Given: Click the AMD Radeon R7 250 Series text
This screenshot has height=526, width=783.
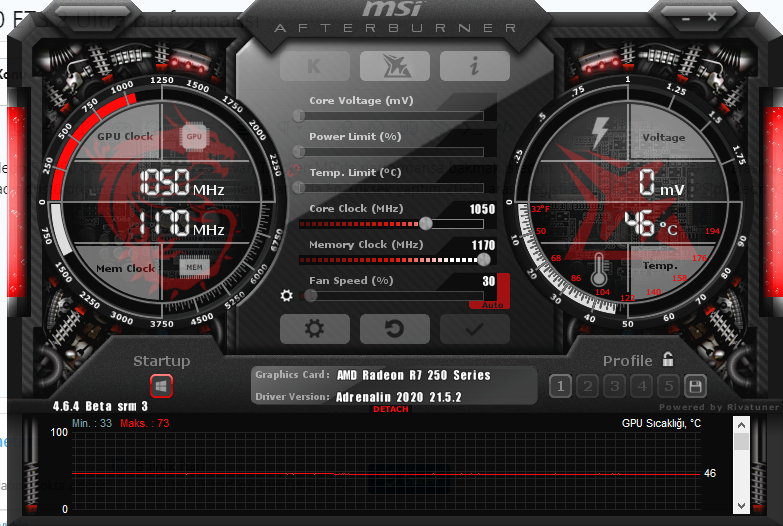Looking at the screenshot, I should point(413,375).
